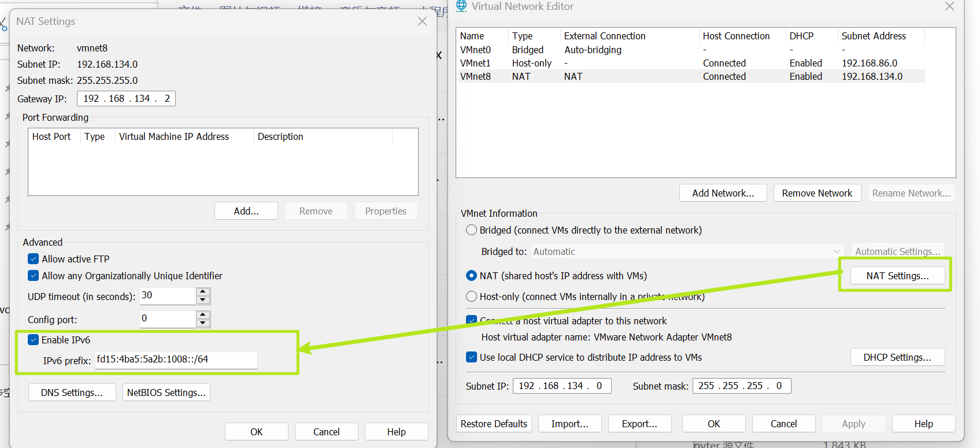Click the Description column header

[x=323, y=136]
